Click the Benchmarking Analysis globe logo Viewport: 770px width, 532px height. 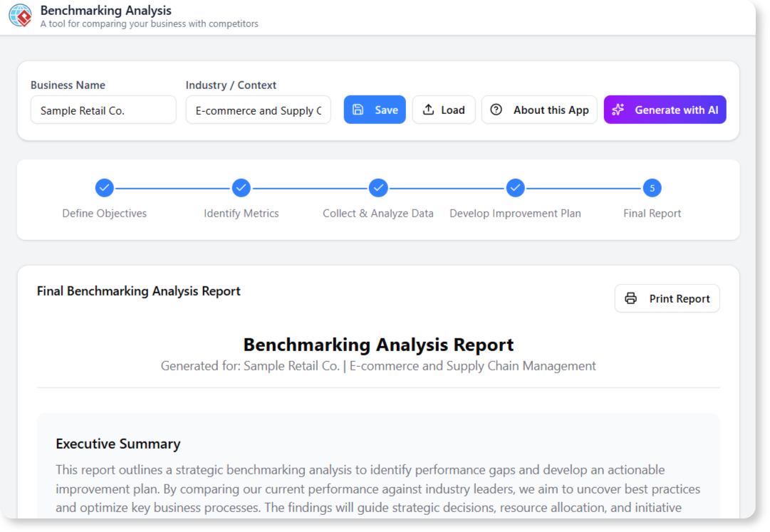coord(21,15)
